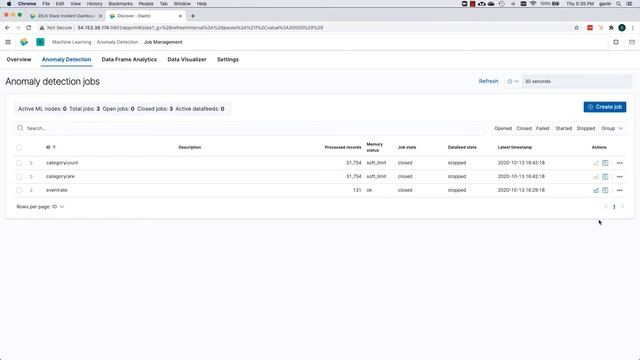Open anomaly explorer for categoryrare
Image resolution: width=640 pixels, height=360 pixels.
pos(605,177)
